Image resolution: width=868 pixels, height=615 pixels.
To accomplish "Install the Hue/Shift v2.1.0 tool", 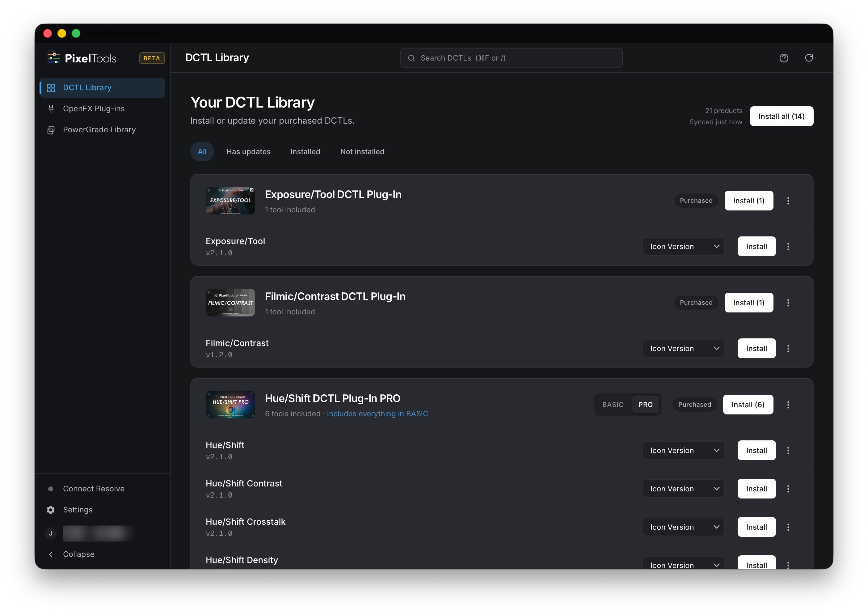I will click(756, 450).
